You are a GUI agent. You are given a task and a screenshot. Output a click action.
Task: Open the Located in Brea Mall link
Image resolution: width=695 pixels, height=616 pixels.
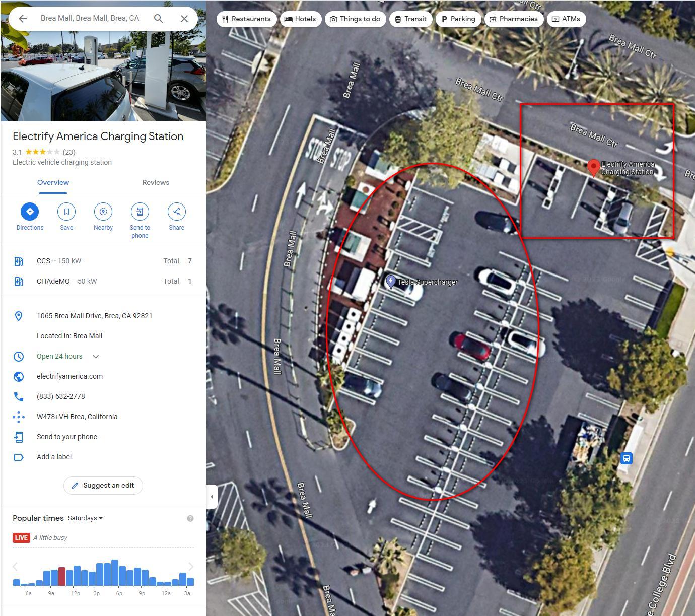[x=69, y=336]
